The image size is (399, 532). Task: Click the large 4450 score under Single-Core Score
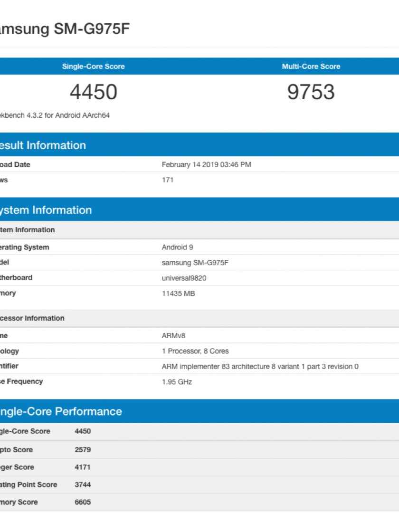click(93, 92)
